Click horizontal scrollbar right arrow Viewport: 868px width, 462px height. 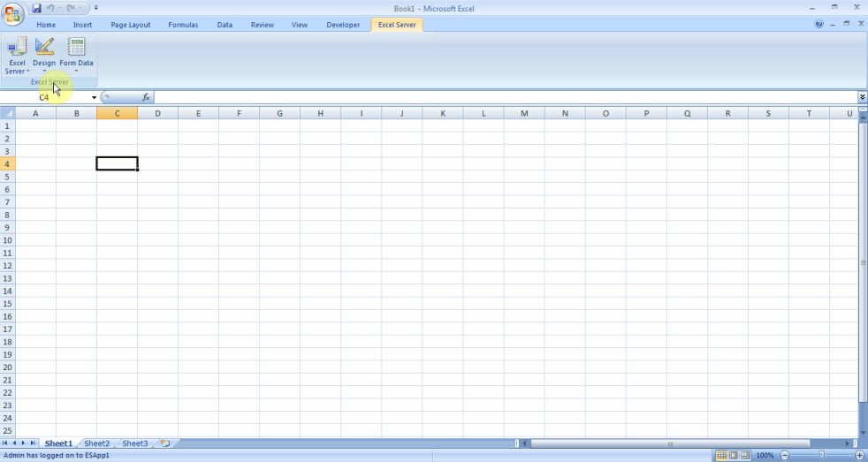coord(847,443)
